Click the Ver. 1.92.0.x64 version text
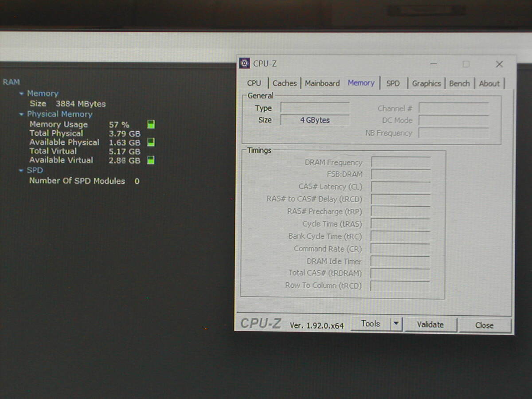 tap(317, 325)
